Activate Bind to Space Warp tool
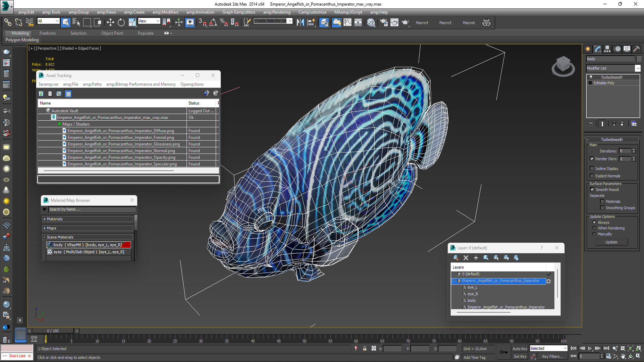This screenshot has width=644, height=362. tap(30, 22)
